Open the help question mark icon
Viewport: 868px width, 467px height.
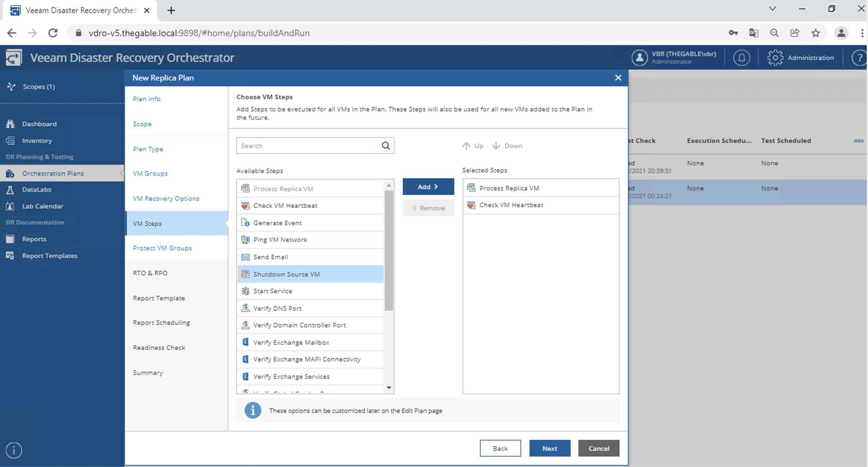[860, 58]
